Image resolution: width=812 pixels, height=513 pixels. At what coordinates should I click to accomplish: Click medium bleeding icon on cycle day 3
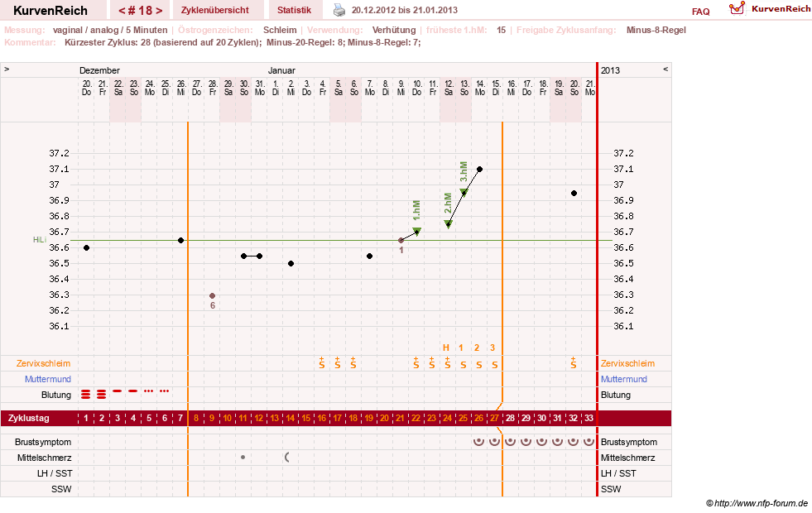[x=117, y=391]
